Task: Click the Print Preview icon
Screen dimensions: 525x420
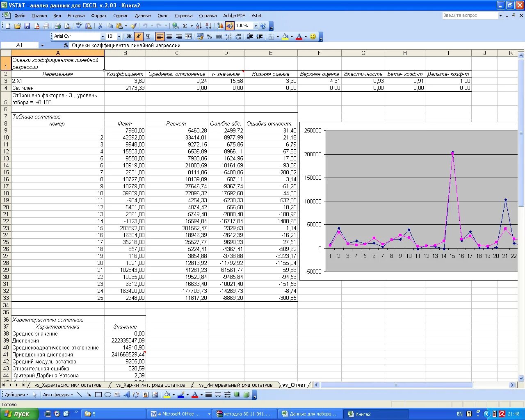Action: (67, 26)
